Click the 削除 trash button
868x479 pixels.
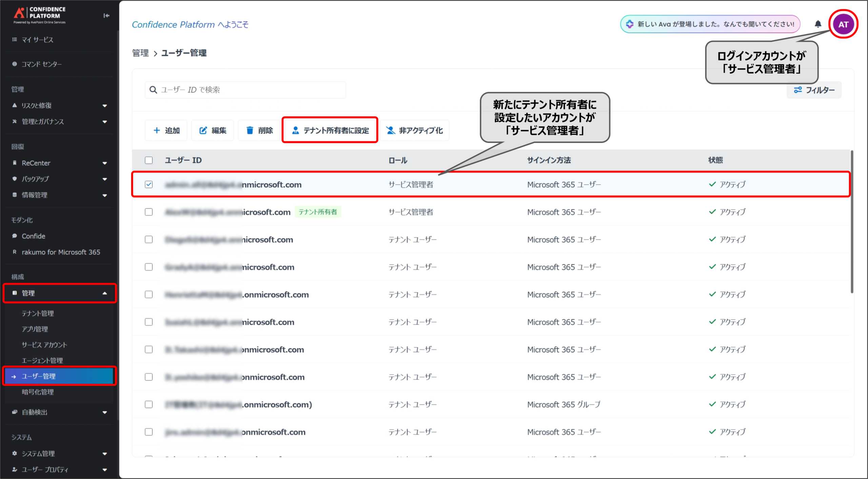pos(259,131)
